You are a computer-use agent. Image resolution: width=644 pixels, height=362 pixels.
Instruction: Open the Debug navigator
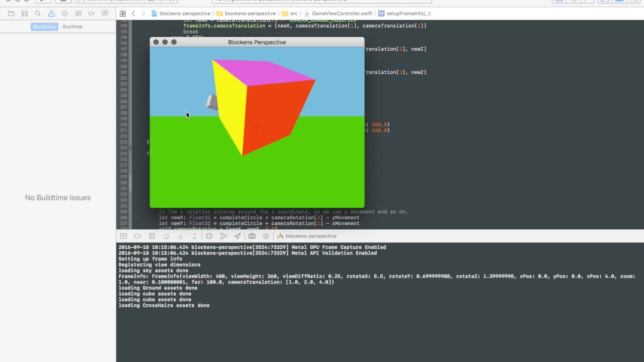78,14
